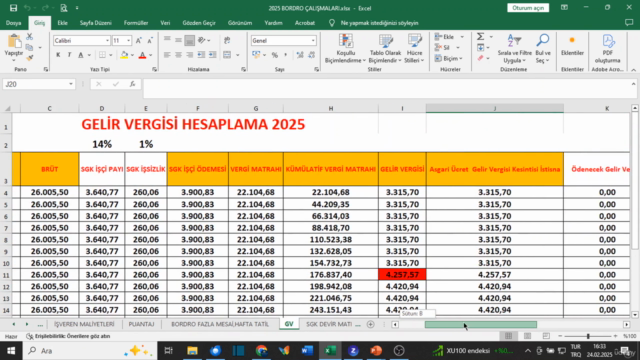Screen dimensions: 640x360
Task: Open the Calibri font name dropdown
Action: click(107, 40)
